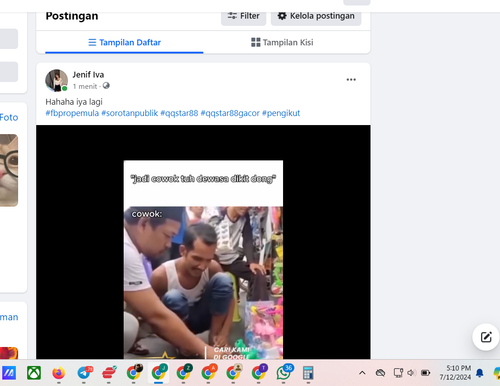Switch to Tampilan Daftar tab
This screenshot has height=386, width=500.
coord(124,42)
